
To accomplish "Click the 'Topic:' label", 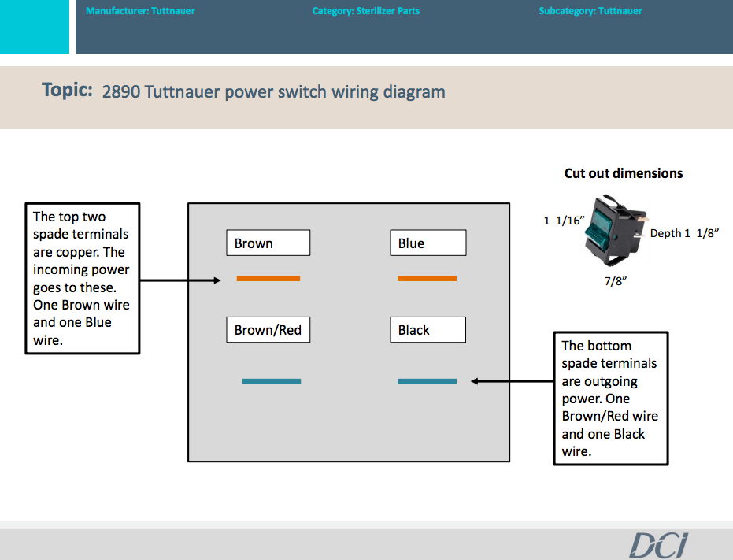I will point(68,90).
